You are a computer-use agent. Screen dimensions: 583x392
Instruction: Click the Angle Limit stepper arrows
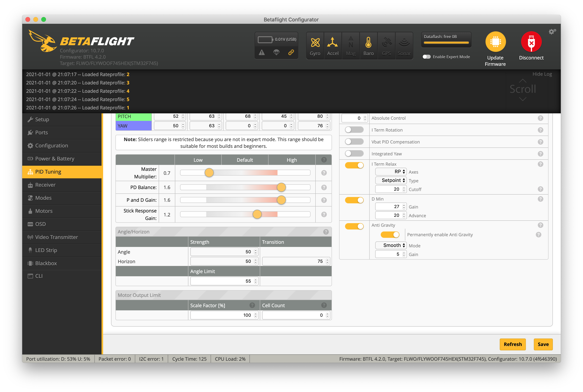click(255, 281)
